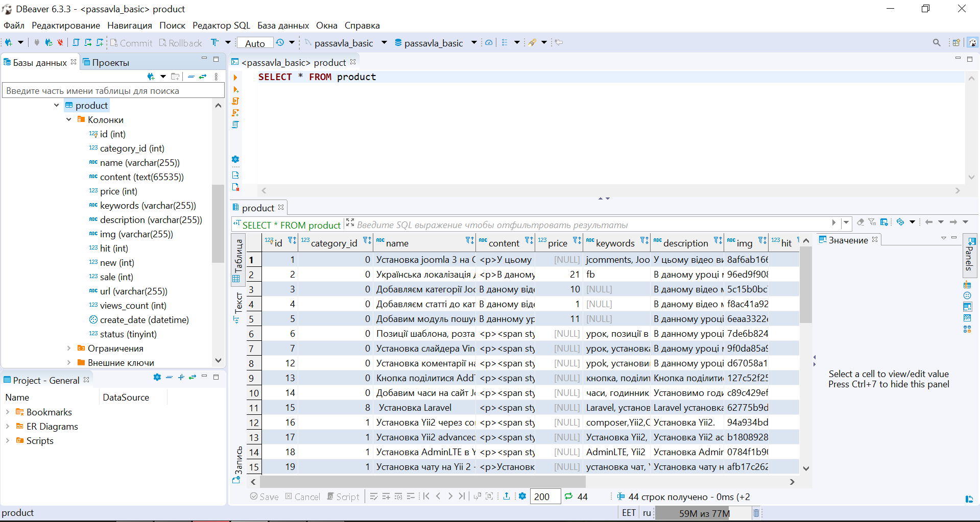Image resolution: width=980 pixels, height=522 pixels.
Task: Go to next row arrow
Action: pyautogui.click(x=450, y=496)
